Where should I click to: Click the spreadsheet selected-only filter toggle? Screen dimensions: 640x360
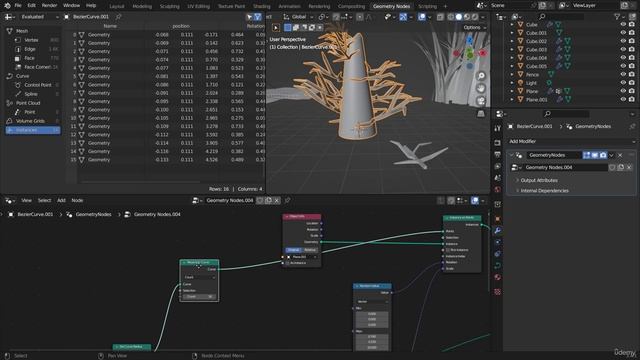pyautogui.click(x=249, y=17)
